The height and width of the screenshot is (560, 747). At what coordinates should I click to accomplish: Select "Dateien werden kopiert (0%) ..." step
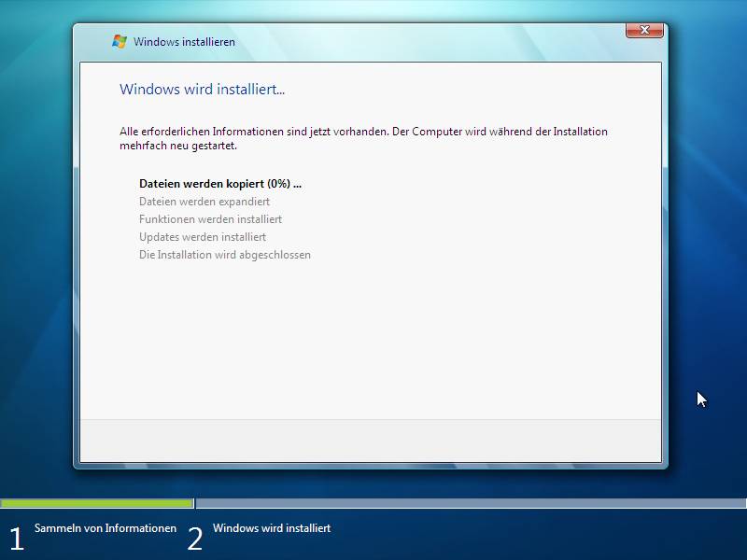point(220,184)
